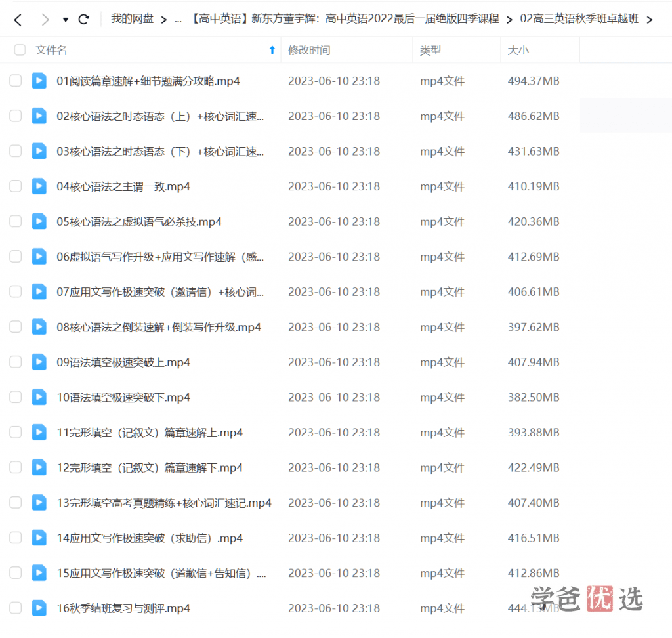Open file 13完形填空高考真题精练+核心词汇速记.mp4
The image size is (672, 638).
pos(164,503)
